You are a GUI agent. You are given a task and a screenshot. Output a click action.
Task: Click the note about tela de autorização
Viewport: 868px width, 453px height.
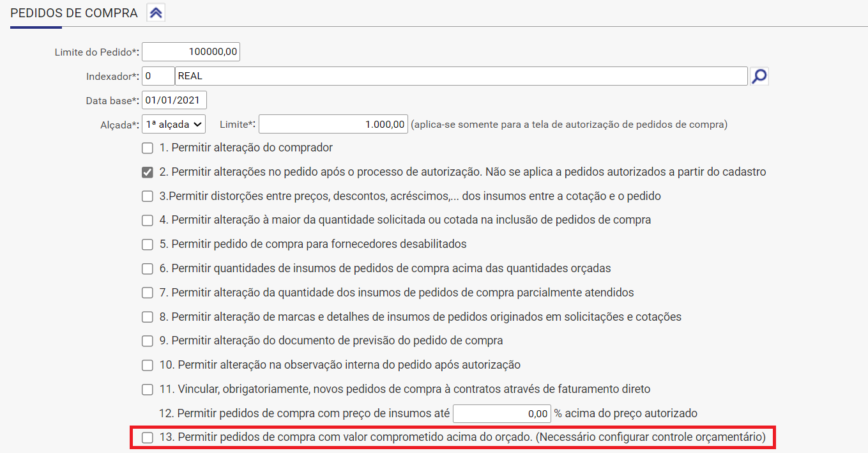pos(569,124)
